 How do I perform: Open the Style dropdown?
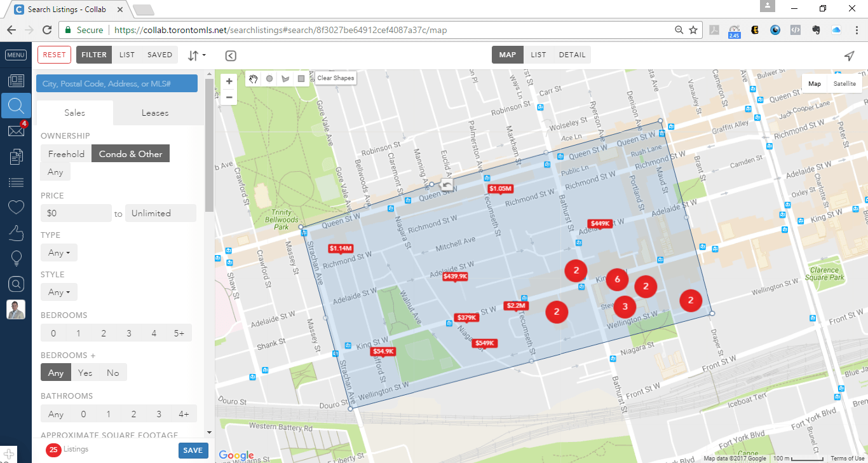59,292
